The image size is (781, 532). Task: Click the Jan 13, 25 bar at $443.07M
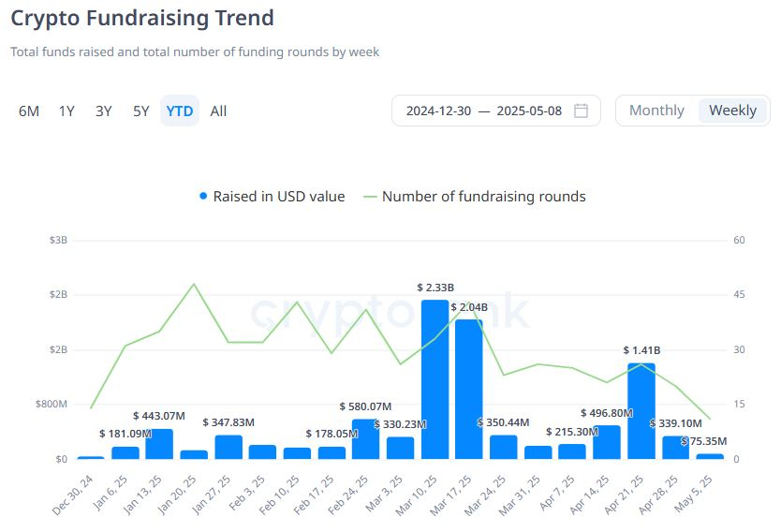(x=159, y=444)
